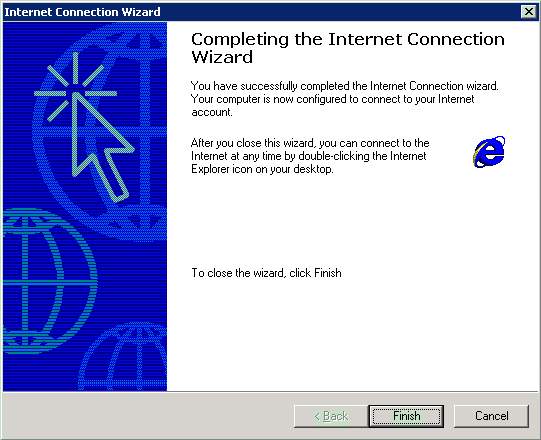The width and height of the screenshot is (541, 440).
Task: Click the empty white area below Finish hint
Action: click(x=352, y=335)
